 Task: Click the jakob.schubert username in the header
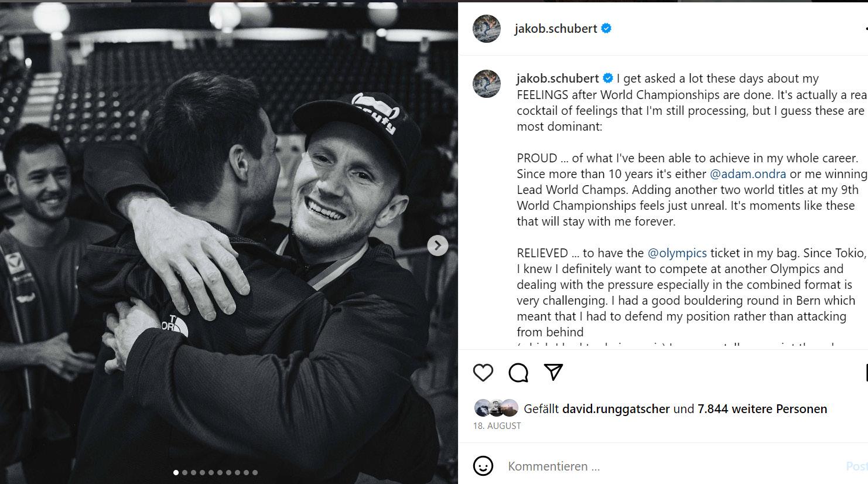[555, 29]
